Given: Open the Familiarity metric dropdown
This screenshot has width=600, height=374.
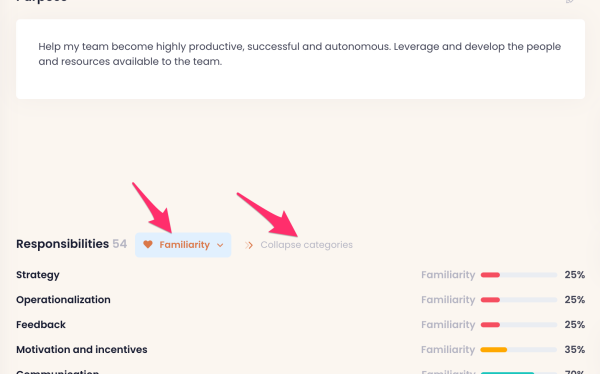Looking at the screenshot, I should (x=183, y=245).
